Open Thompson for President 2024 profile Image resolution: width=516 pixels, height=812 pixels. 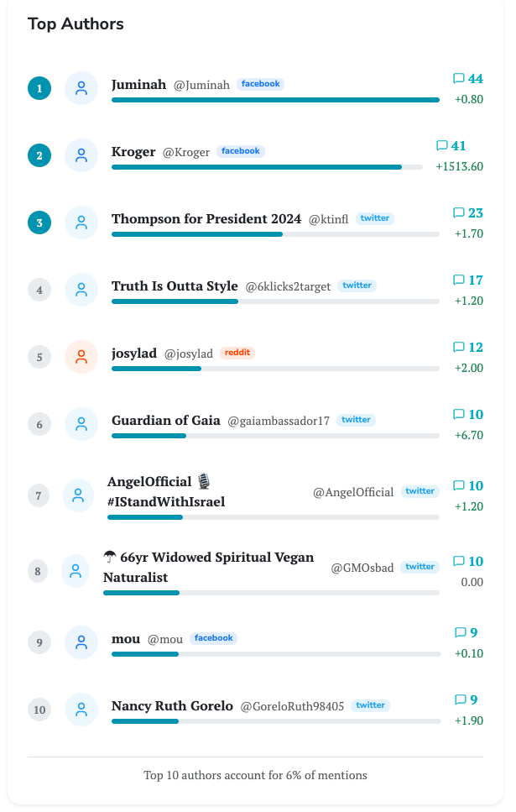[206, 219]
